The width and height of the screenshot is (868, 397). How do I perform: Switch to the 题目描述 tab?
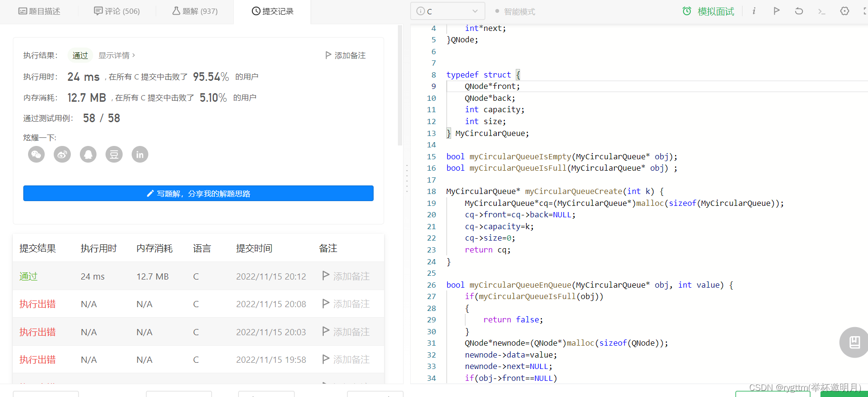tap(39, 11)
